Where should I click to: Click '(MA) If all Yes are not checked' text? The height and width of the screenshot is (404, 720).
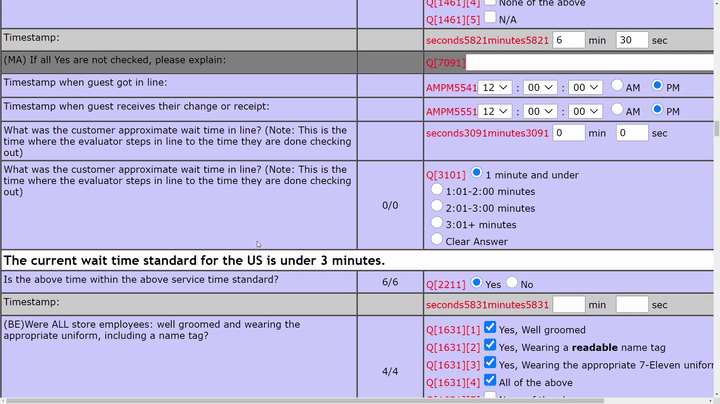(115, 60)
